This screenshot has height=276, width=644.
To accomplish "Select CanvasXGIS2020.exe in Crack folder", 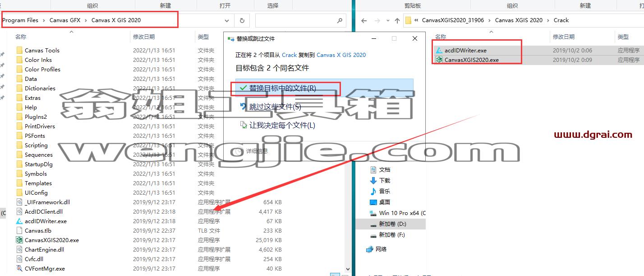I will pos(472,60).
